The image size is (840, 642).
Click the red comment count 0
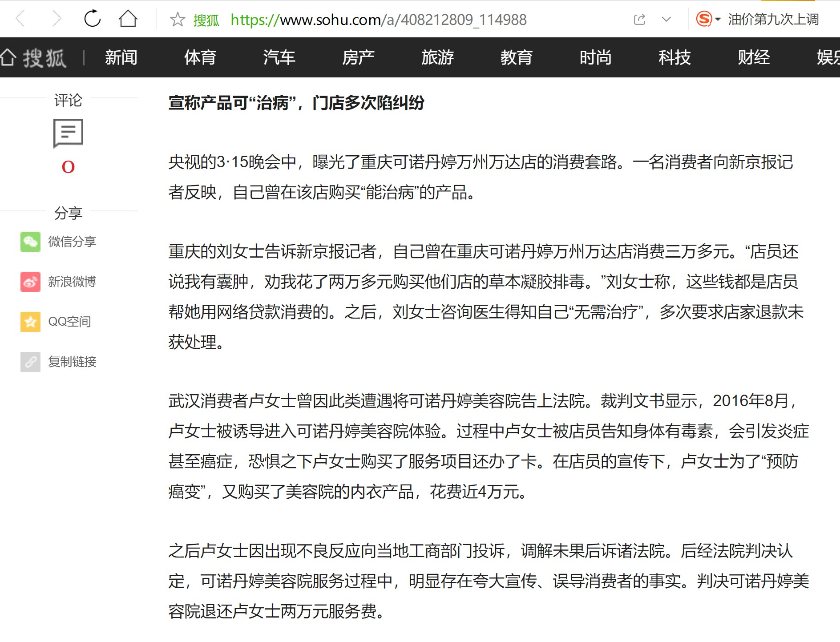tap(68, 167)
